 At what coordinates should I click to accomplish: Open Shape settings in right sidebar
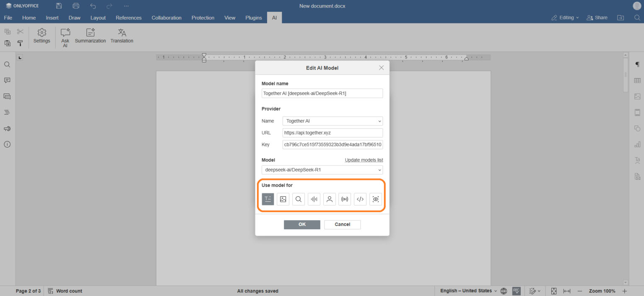coord(637,128)
